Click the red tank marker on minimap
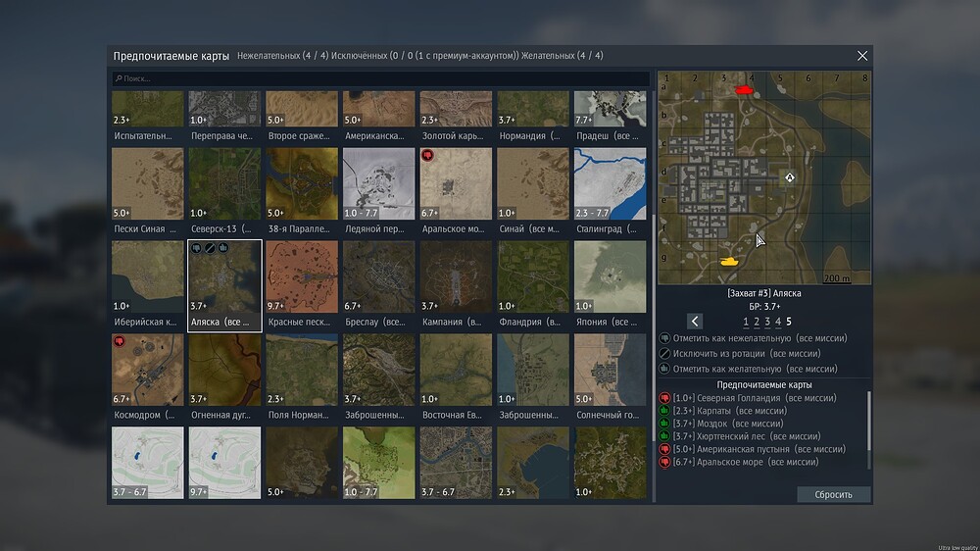 (743, 90)
